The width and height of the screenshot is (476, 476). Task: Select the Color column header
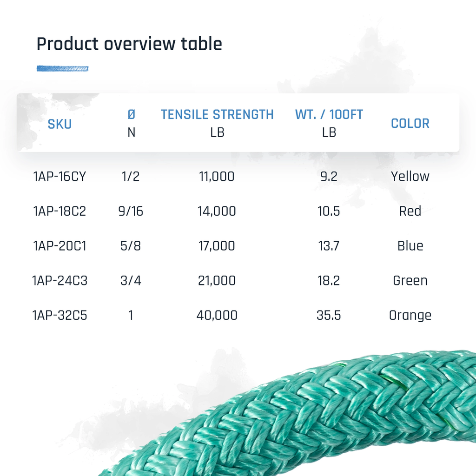tap(410, 124)
